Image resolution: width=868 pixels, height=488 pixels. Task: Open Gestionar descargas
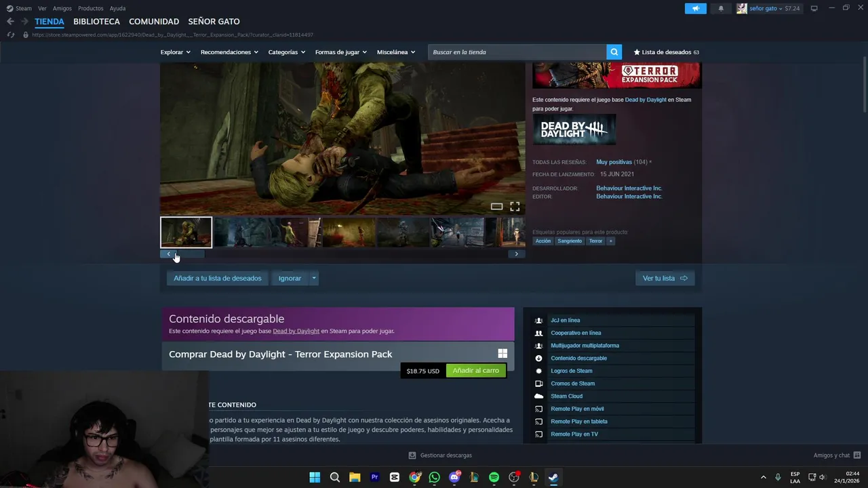440,455
